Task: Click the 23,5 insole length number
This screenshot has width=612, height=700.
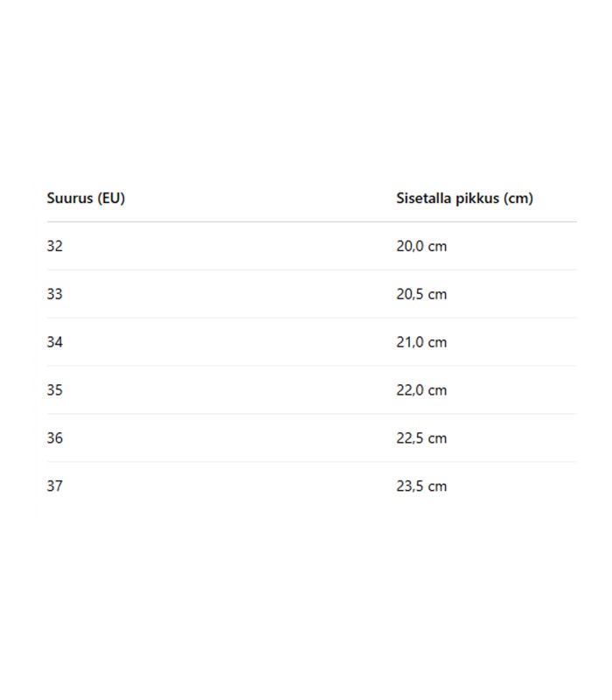Action: (x=410, y=486)
